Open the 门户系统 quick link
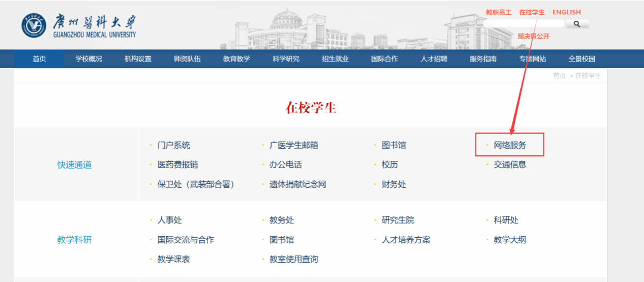Viewport: 644px width, 282px height. (174, 145)
